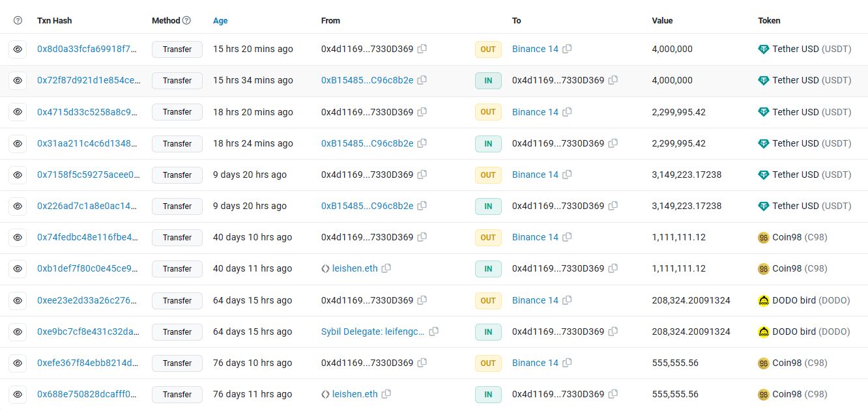Open transaction hash 0x31aa211c4c6d1348
The height and width of the screenshot is (409, 868).
click(x=87, y=143)
